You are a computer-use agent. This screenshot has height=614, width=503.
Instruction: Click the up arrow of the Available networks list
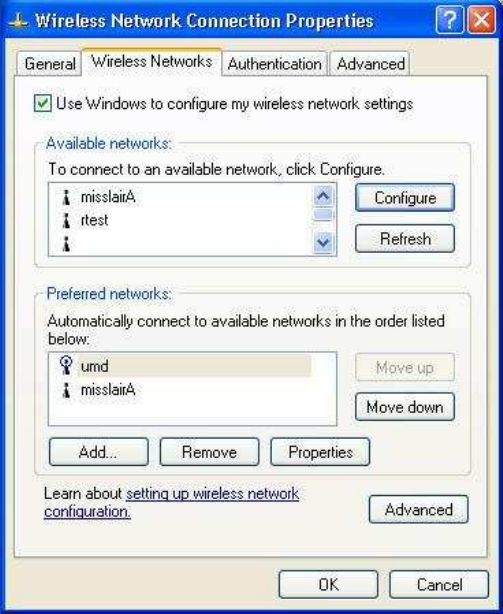pyautogui.click(x=323, y=196)
